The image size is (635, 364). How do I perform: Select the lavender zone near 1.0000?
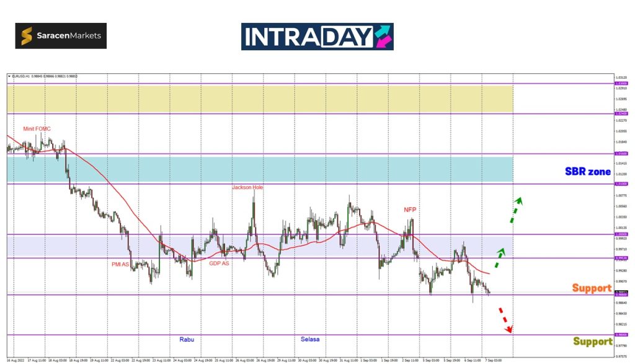click(260, 246)
